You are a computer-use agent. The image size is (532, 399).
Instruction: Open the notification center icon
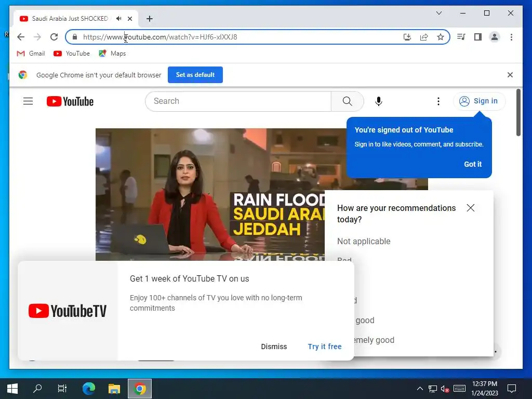pyautogui.click(x=512, y=389)
